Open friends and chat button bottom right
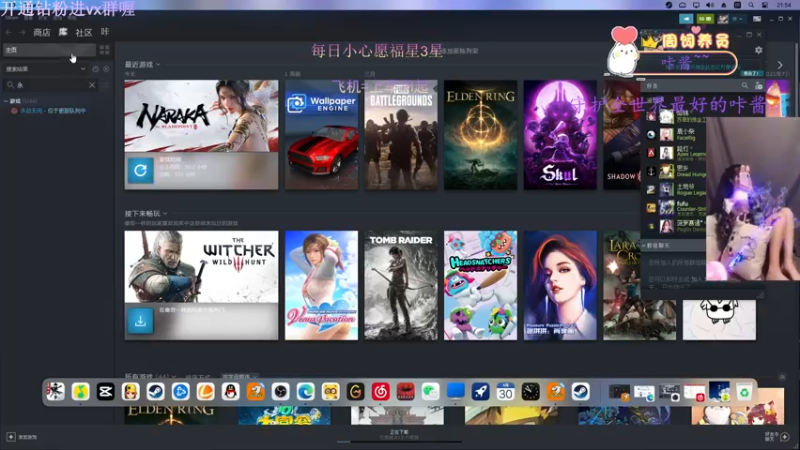 click(779, 437)
